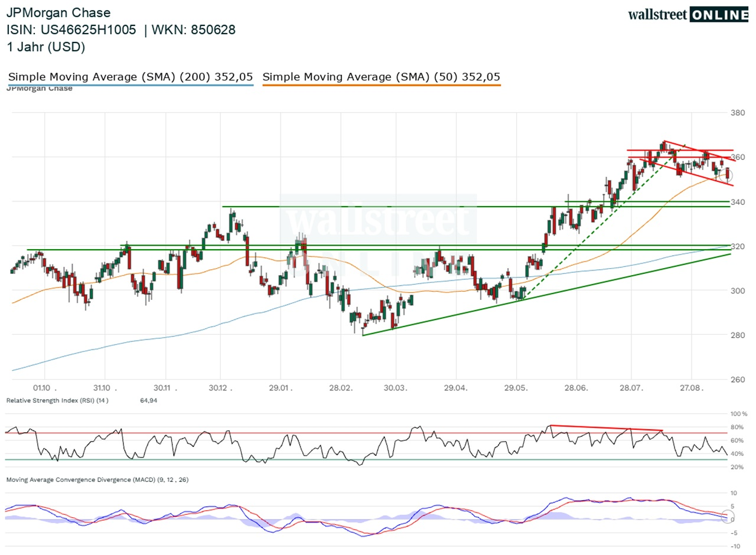Click the 27.08. date axis label
This screenshot has height=555, width=756.
[x=690, y=388]
